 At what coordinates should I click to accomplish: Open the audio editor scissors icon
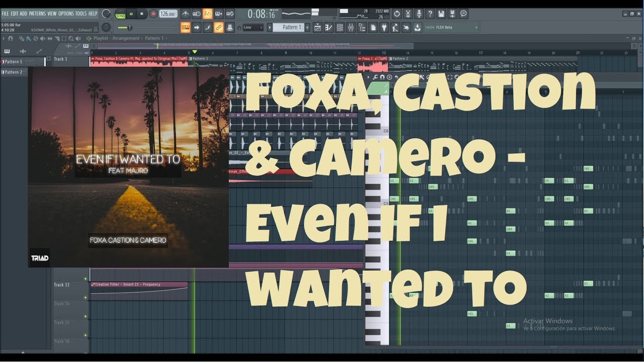(408, 14)
